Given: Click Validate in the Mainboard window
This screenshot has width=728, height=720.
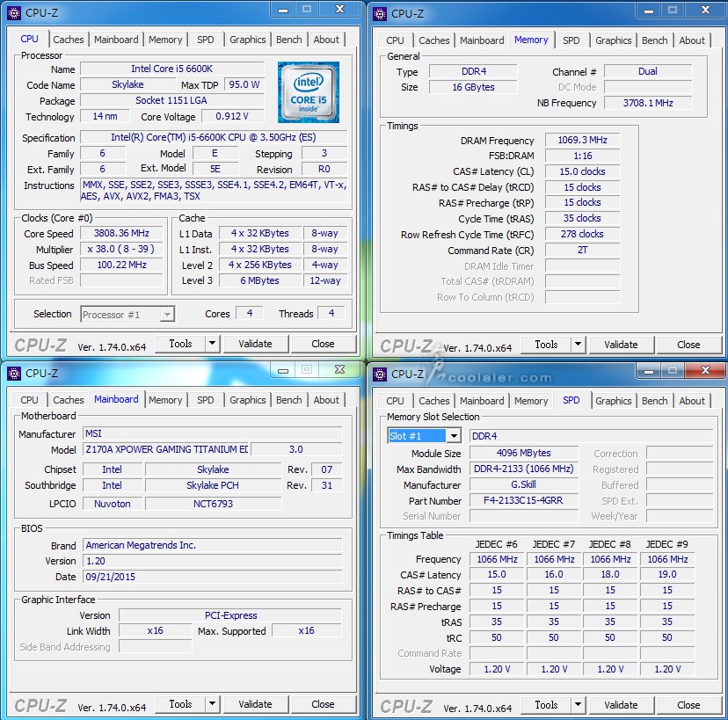Looking at the screenshot, I should (x=255, y=704).
